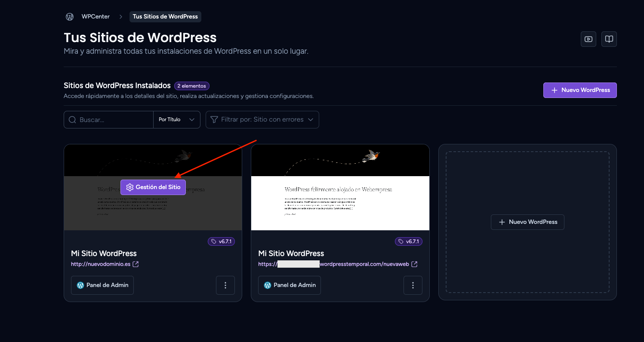Click Gestión del Sitio button

click(153, 187)
